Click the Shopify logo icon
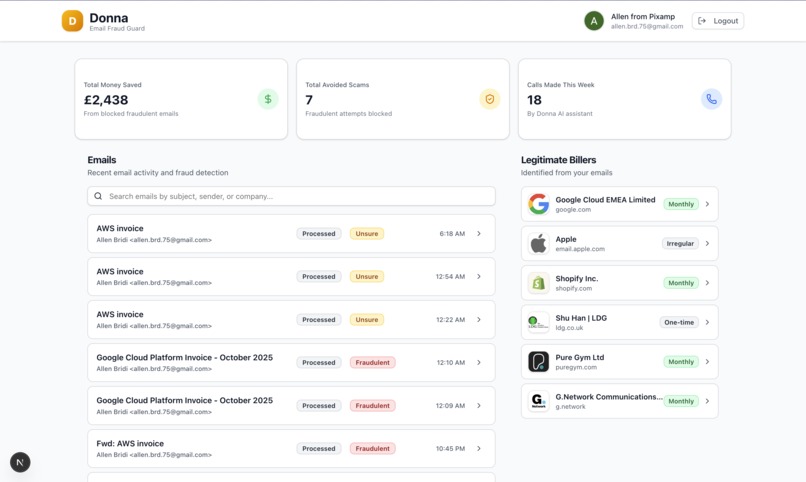This screenshot has height=482, width=806. [x=538, y=283]
